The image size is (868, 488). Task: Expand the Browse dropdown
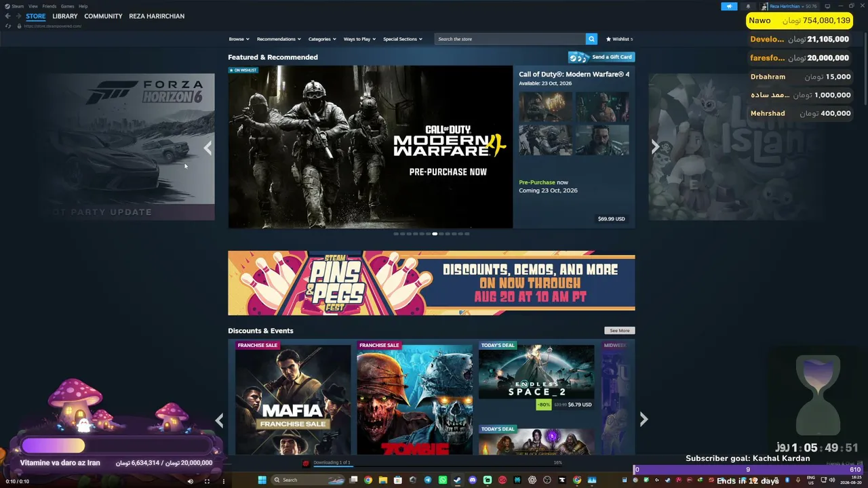click(239, 39)
